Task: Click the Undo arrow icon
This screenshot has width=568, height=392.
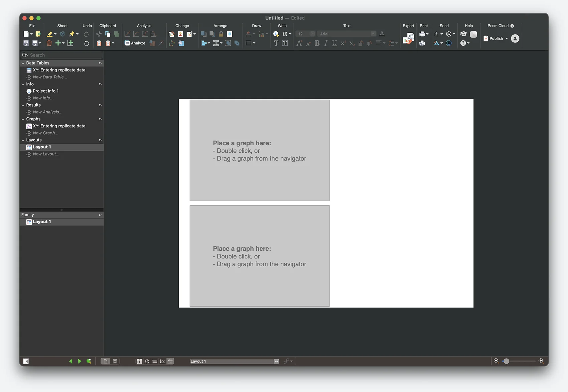Action: [x=87, y=43]
